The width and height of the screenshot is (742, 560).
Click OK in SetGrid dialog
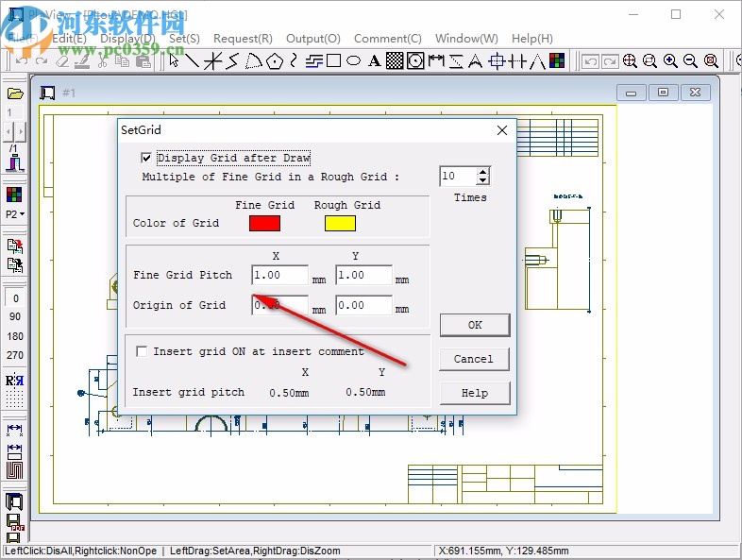[x=475, y=325]
